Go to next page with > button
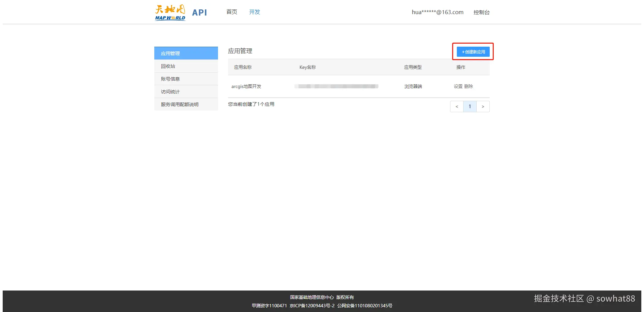The height and width of the screenshot is (312, 644). pos(483,106)
